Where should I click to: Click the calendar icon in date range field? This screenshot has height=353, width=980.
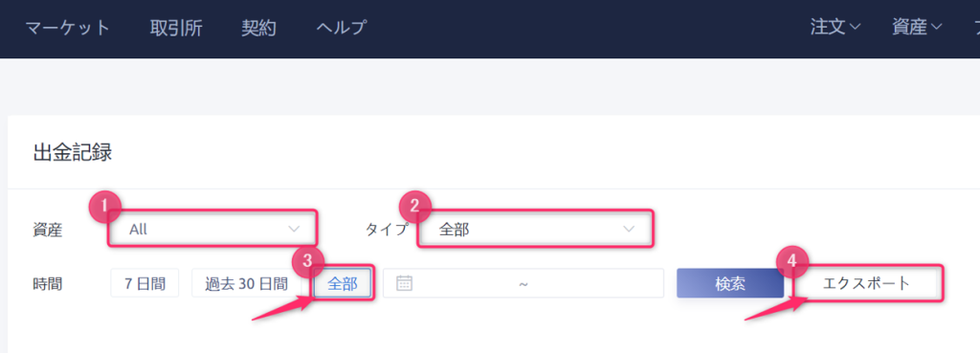pos(405,284)
